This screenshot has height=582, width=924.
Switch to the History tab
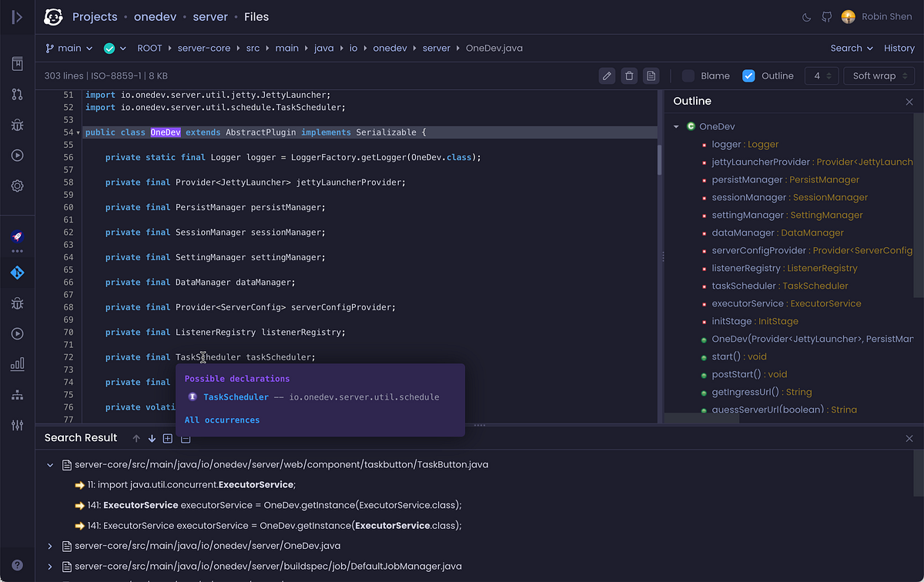[x=899, y=47]
